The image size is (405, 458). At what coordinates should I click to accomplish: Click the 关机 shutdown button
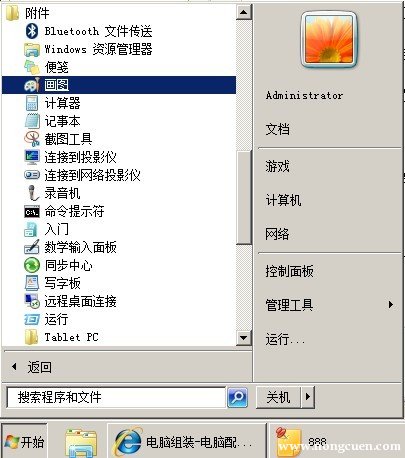point(278,397)
